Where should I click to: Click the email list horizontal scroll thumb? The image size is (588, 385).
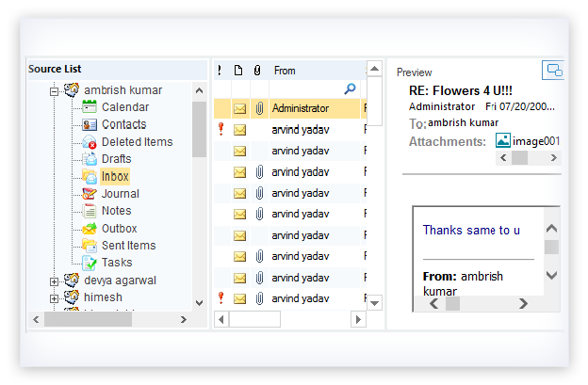click(x=254, y=320)
